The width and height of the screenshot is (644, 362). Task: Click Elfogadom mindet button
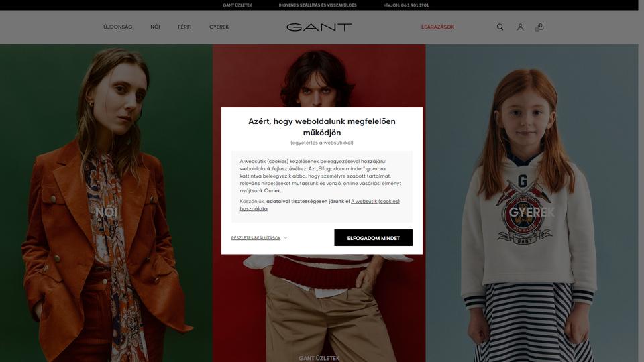click(373, 237)
